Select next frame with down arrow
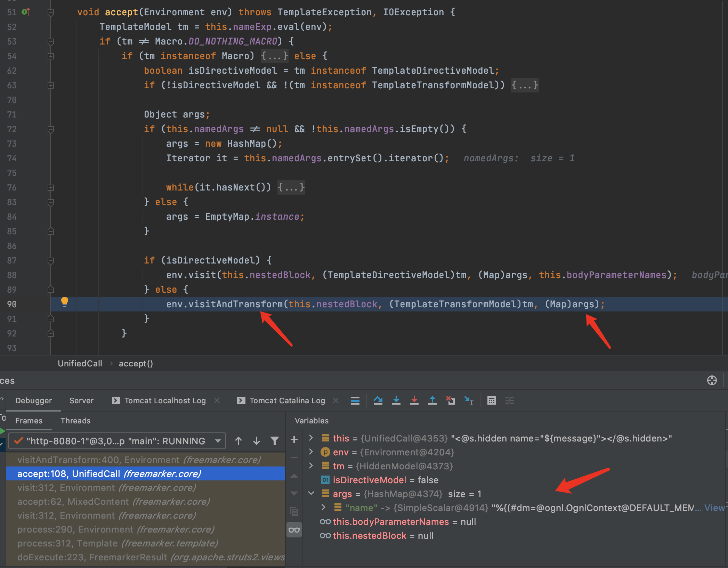Screen dimensions: 728x568 click(257, 441)
